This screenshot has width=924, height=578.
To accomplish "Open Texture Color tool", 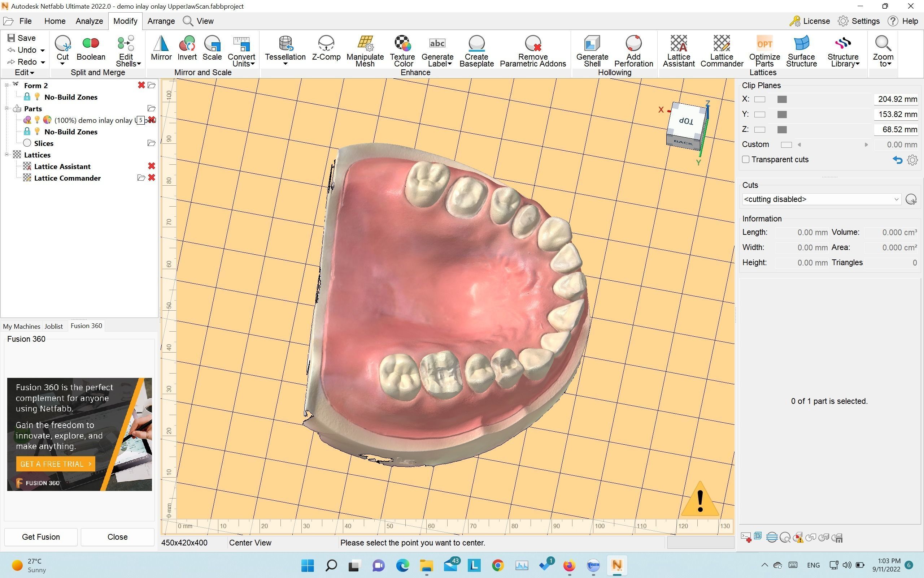I will pyautogui.click(x=403, y=52).
